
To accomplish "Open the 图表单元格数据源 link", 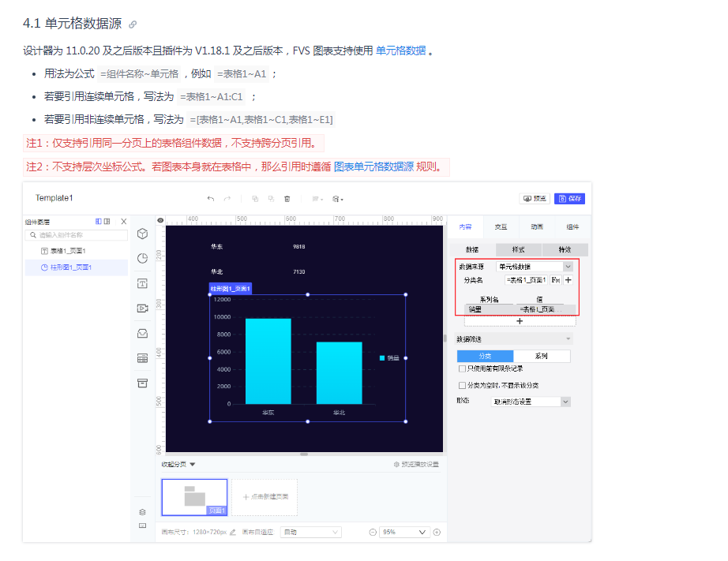I will (x=373, y=166).
